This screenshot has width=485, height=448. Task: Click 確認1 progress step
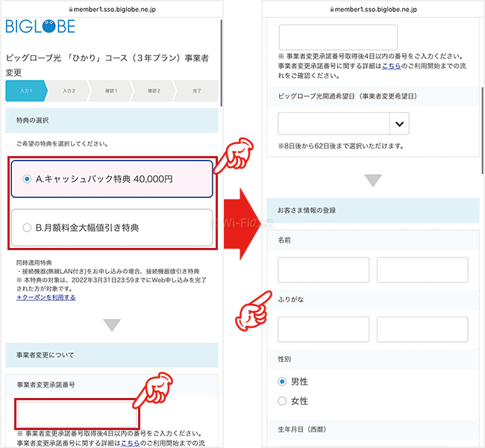(111, 90)
